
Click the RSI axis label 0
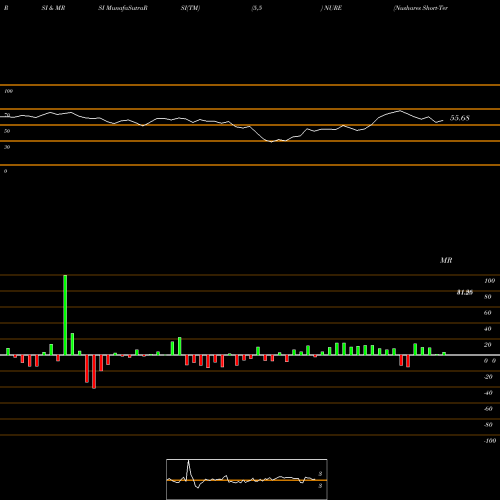point(5,171)
